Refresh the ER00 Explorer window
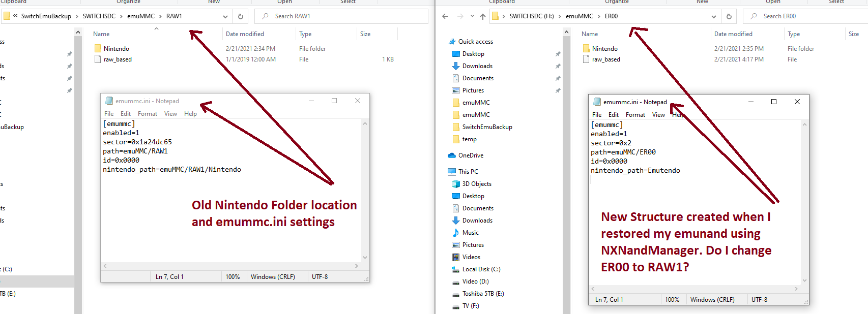 coord(729,16)
